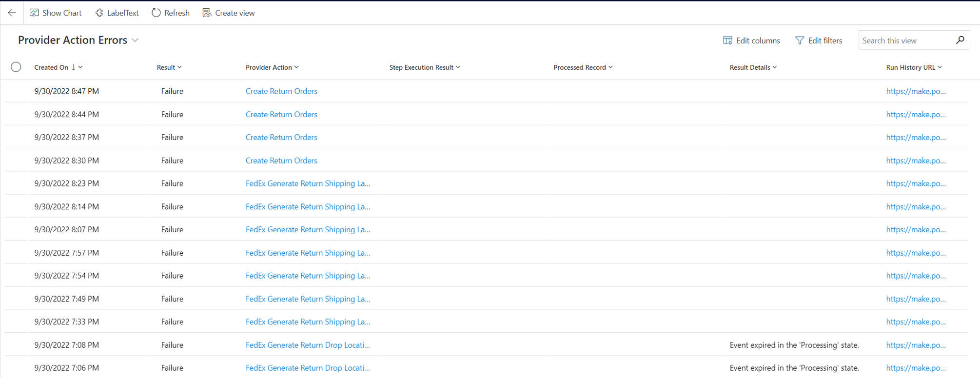This screenshot has width=980, height=383.
Task: Open FedEx Shipping Label action at 7:57 PM
Action: 308,253
